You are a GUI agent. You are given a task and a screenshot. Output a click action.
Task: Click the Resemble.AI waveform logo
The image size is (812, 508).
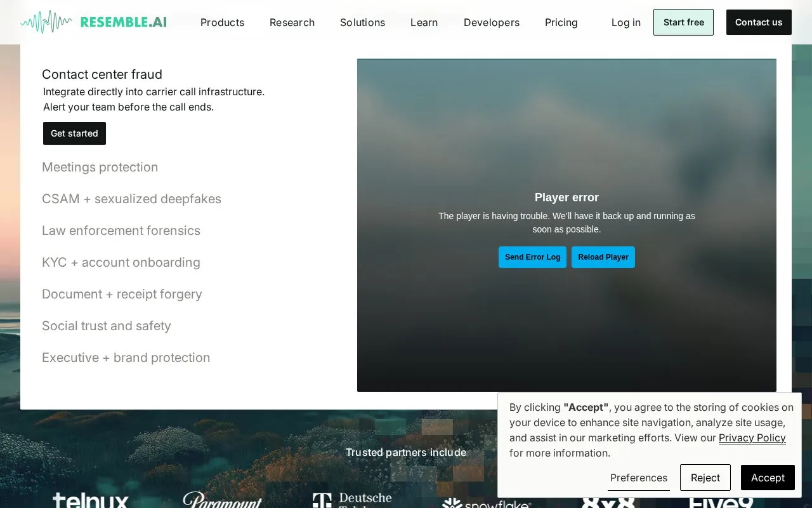click(93, 22)
